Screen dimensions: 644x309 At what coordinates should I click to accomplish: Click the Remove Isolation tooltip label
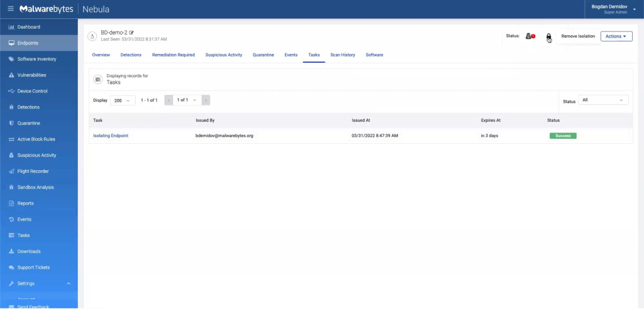click(x=578, y=36)
